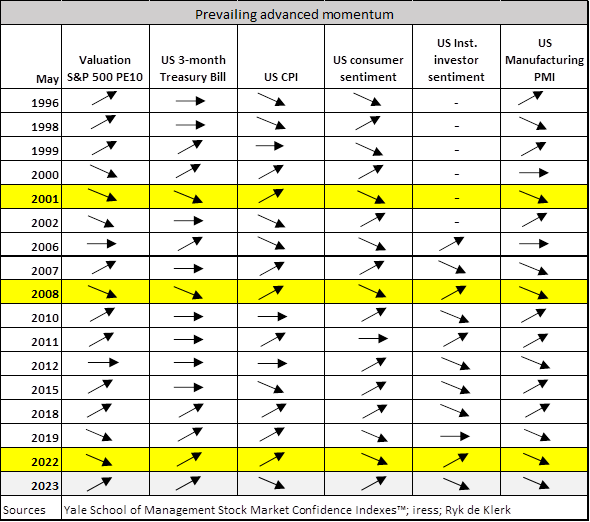590x522 pixels.
Task: Select the highlighted 2022 year cell
Action: [x=45, y=462]
